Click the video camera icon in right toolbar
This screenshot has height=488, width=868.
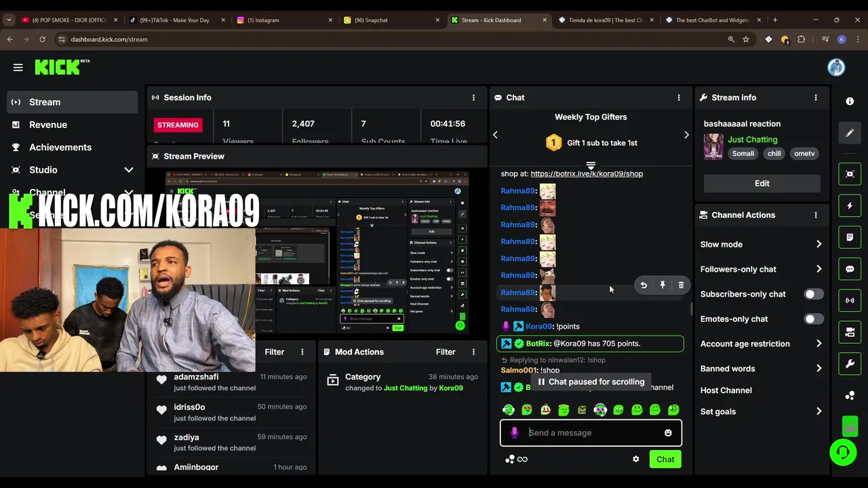point(850,332)
